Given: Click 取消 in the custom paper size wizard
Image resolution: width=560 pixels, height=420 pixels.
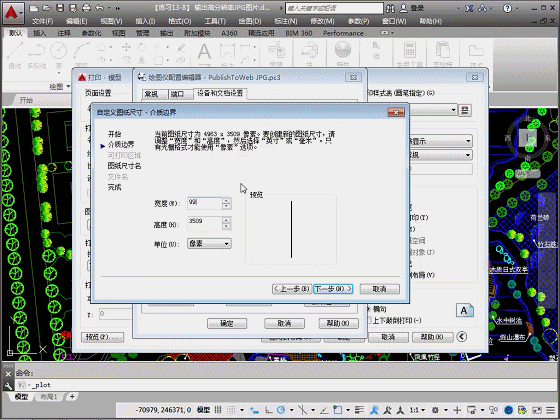Looking at the screenshot, I should pyautogui.click(x=379, y=289).
